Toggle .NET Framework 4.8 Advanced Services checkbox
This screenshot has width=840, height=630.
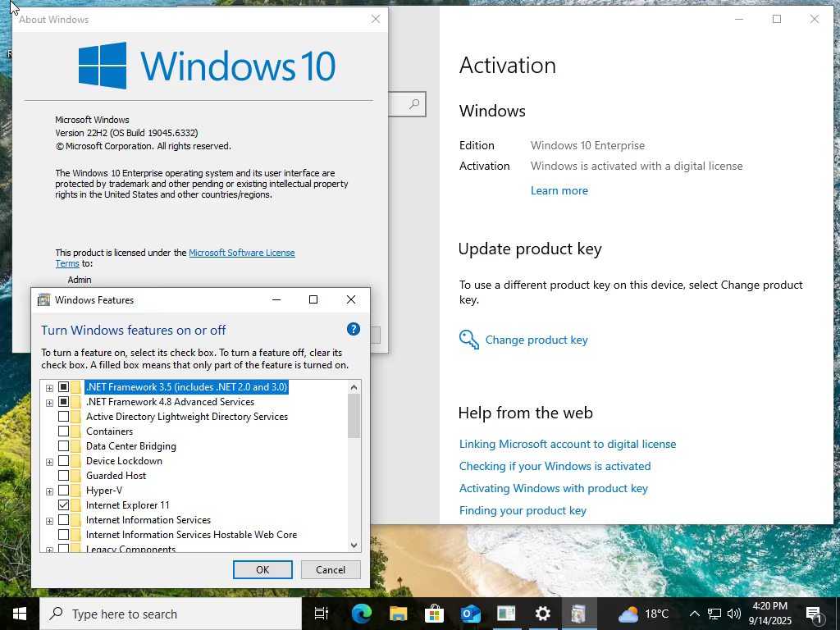[x=63, y=402]
